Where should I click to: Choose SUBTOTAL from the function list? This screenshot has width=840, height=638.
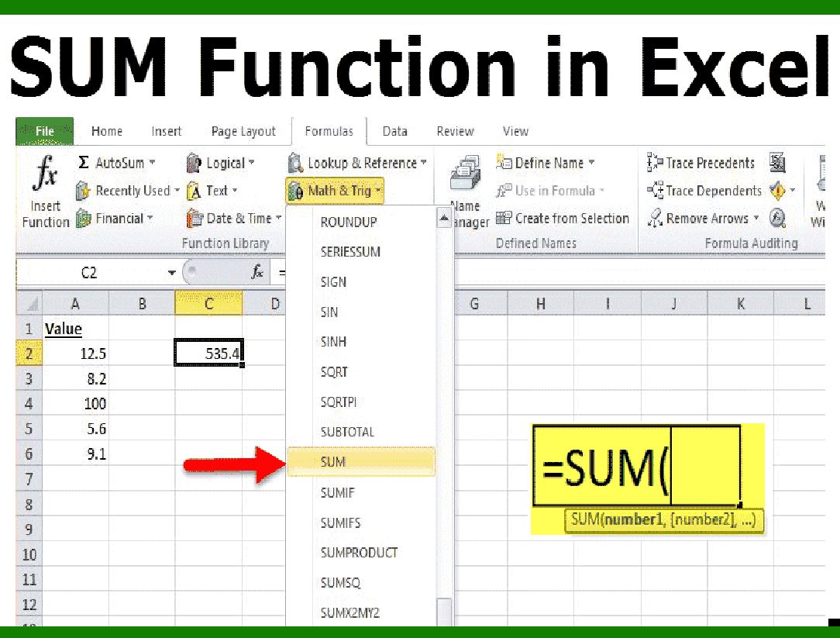[x=361, y=432]
